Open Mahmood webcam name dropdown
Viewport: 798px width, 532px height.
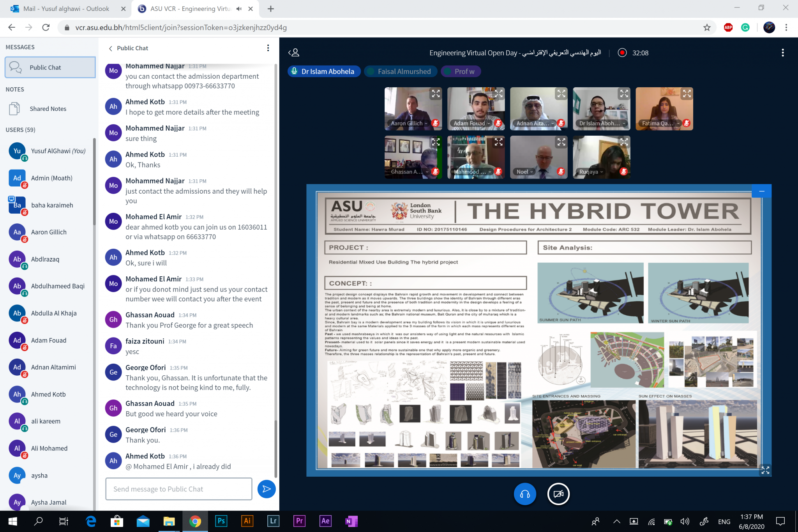472,171
